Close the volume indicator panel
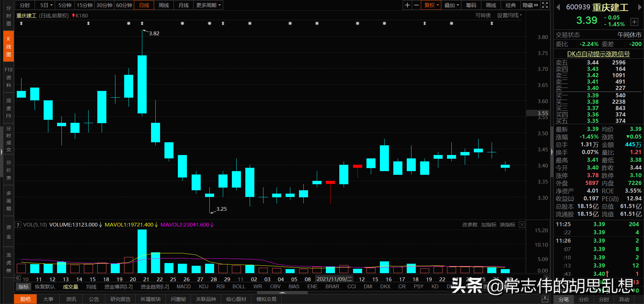 (x=522, y=225)
